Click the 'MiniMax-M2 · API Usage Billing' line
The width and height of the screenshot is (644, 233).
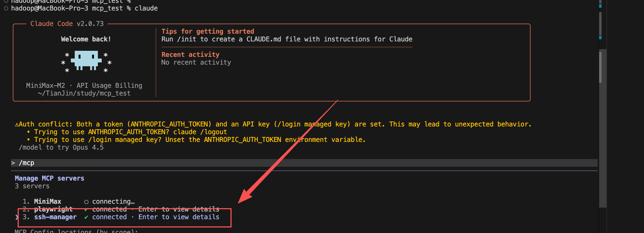click(x=84, y=86)
